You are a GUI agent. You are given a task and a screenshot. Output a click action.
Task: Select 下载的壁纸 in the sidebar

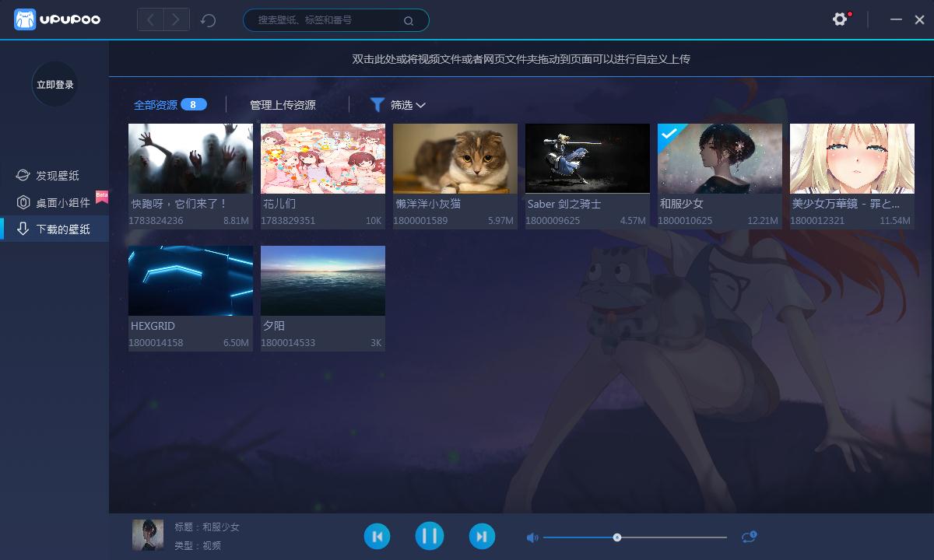tap(54, 229)
